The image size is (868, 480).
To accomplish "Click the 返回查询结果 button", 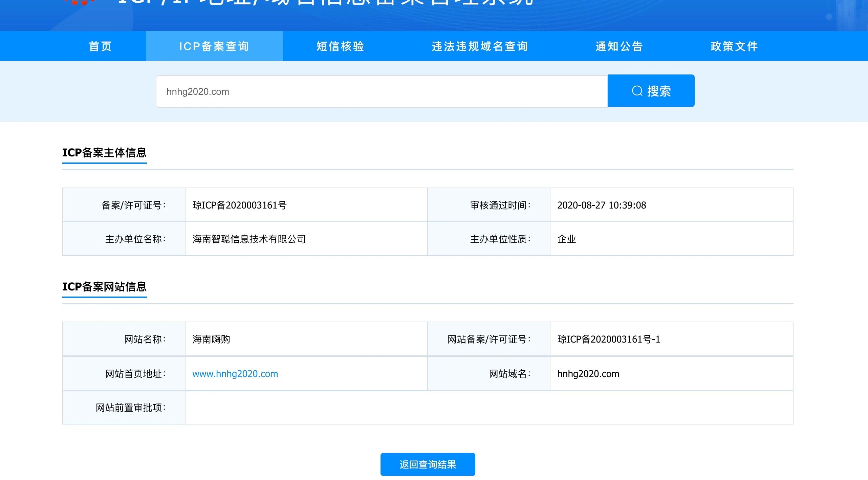I will pos(428,464).
